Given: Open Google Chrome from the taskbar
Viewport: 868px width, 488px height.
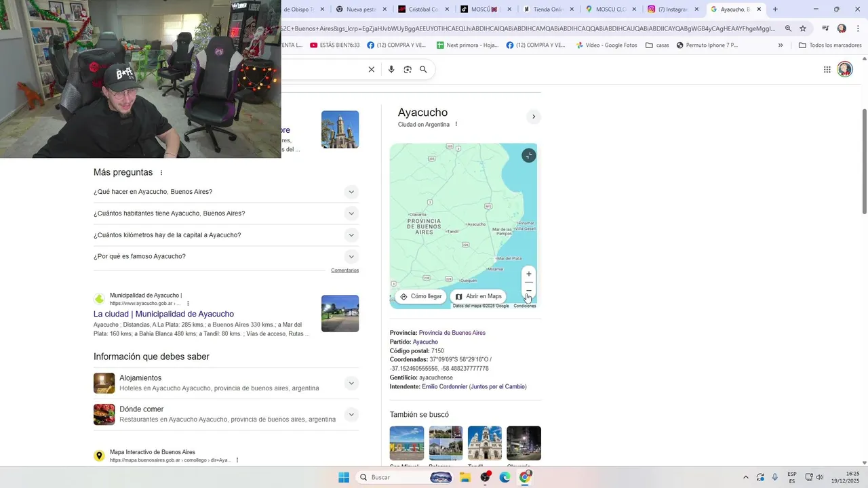Looking at the screenshot, I should pyautogui.click(x=525, y=477).
